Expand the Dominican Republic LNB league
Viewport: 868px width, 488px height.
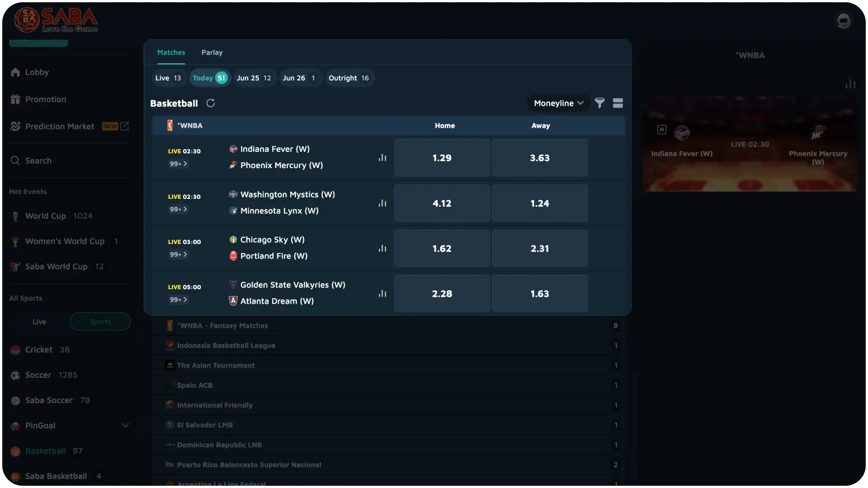click(389, 445)
